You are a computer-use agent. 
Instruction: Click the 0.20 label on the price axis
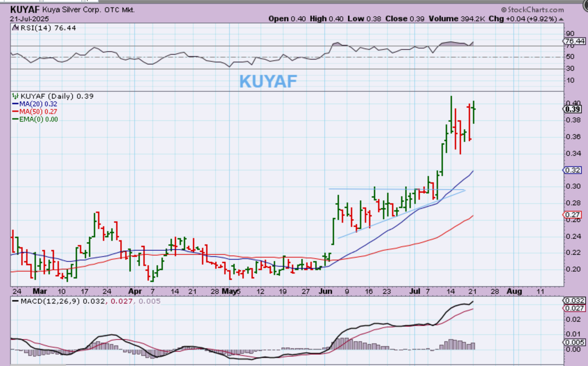(x=573, y=269)
